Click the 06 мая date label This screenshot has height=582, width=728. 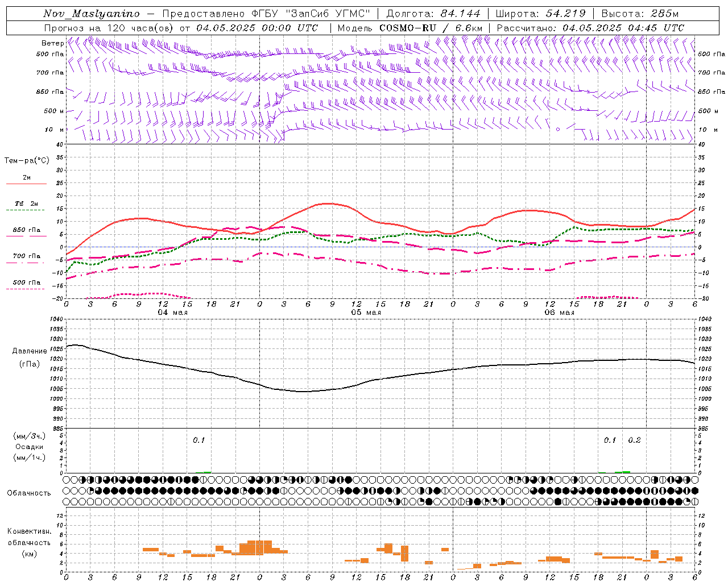560,313
